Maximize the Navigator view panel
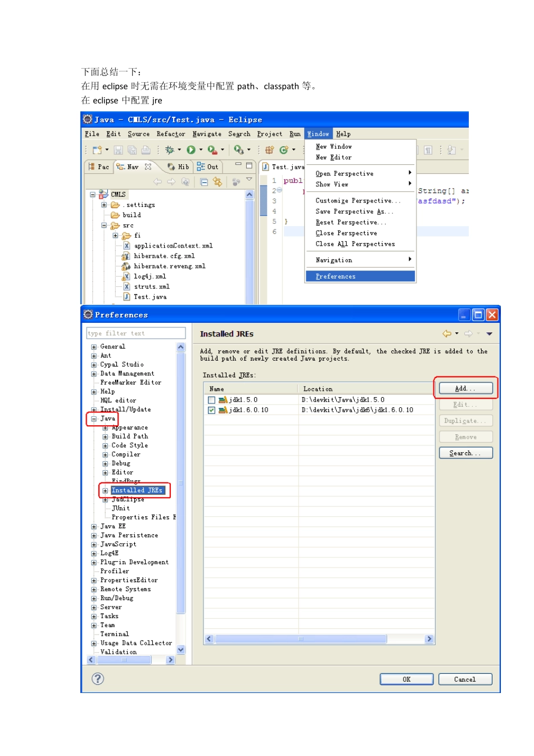This screenshot has height=756, width=534. (249, 165)
